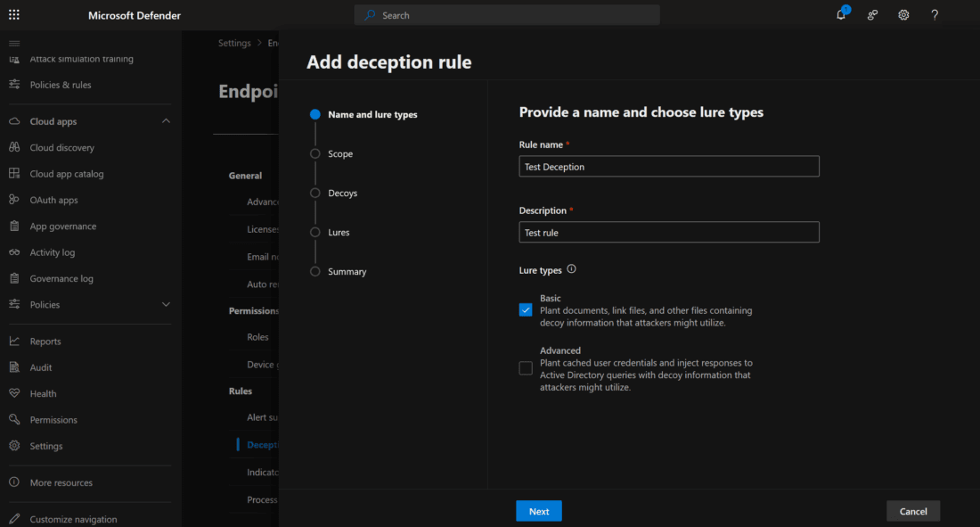The width and height of the screenshot is (980, 527).
Task: Click the Description input field
Action: (x=669, y=232)
